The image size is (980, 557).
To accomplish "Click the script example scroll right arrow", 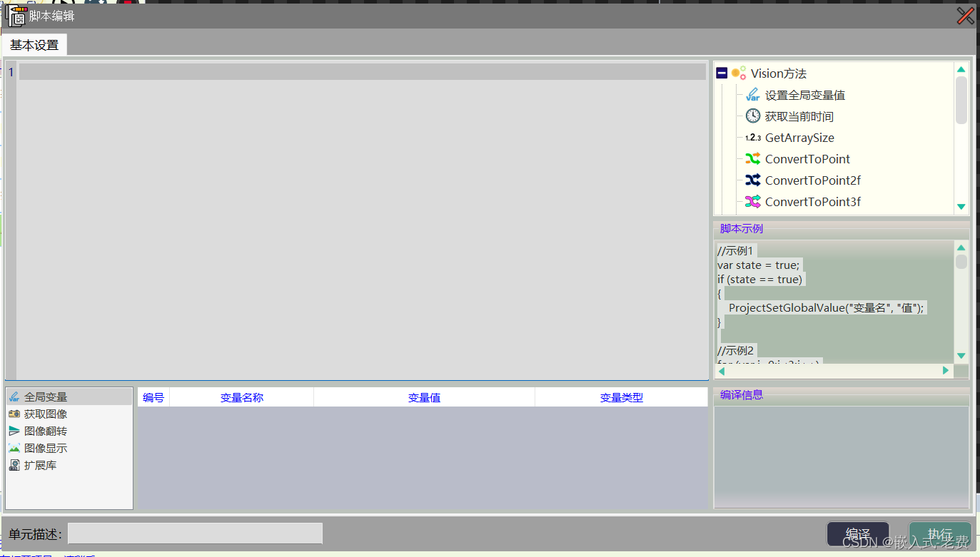I will pos(946,371).
